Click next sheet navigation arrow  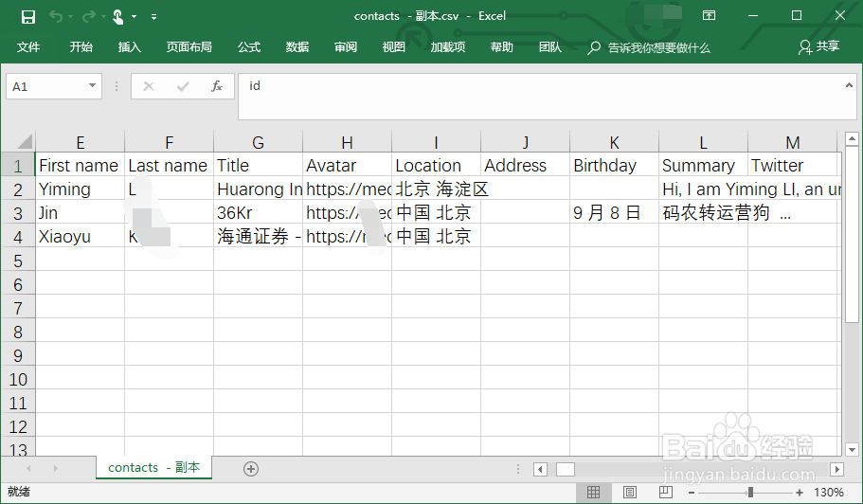point(55,468)
